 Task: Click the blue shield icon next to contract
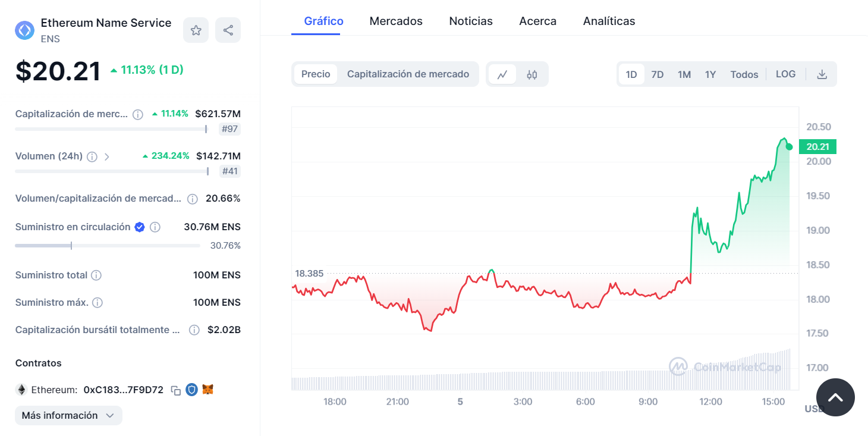[x=191, y=390]
